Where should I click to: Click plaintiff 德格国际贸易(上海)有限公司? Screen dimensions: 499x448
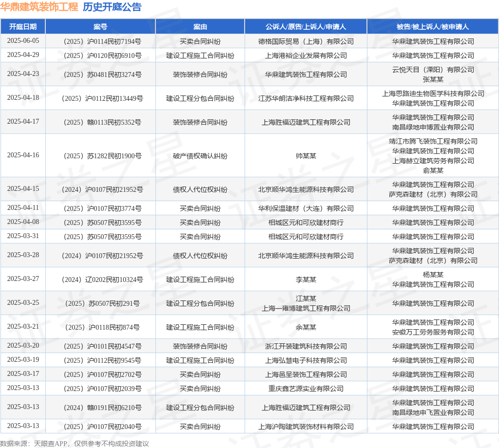(x=306, y=41)
